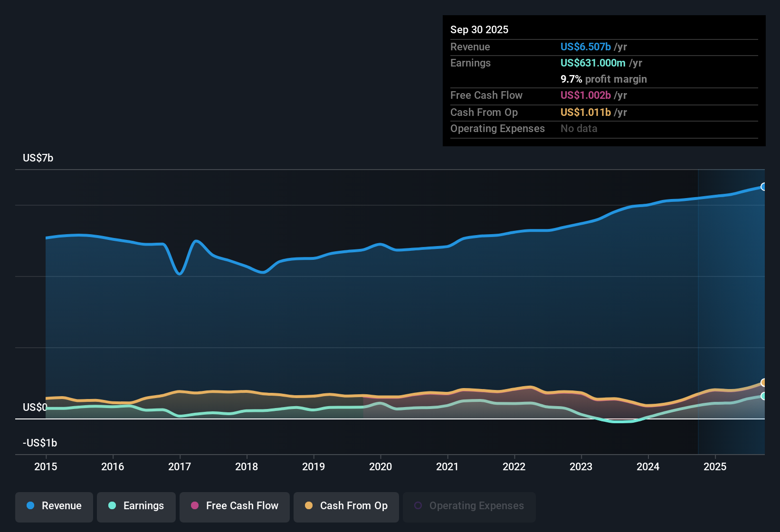The width and height of the screenshot is (780, 532).
Task: Select the 2020 year label on axis
Action: [380, 467]
